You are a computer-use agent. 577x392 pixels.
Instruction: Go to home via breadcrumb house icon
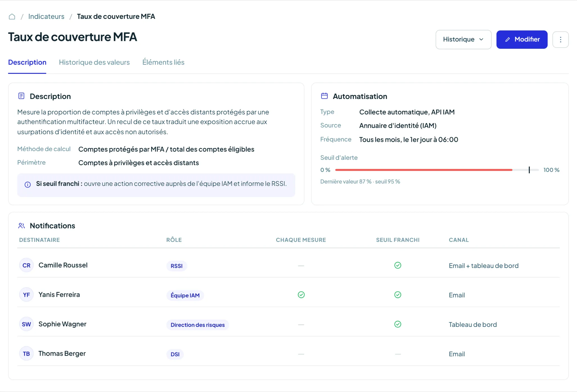(x=12, y=17)
